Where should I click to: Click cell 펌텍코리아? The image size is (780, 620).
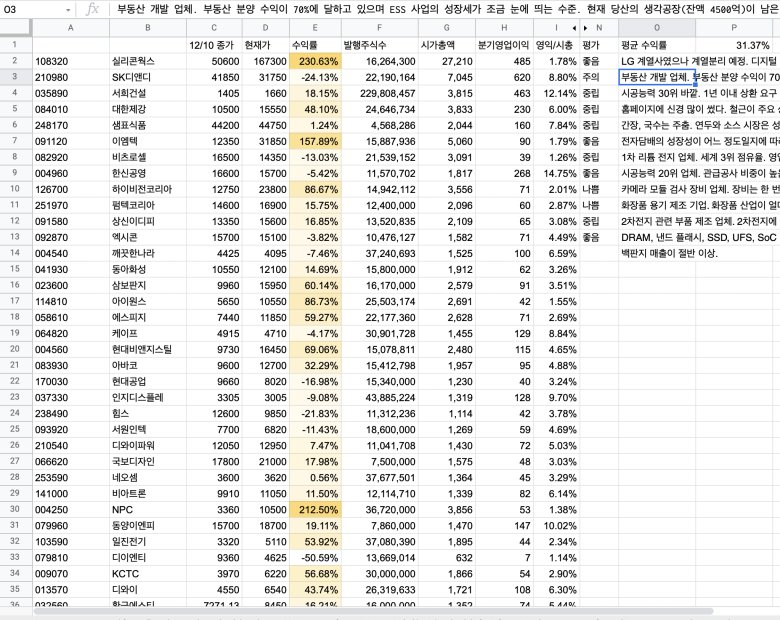[148, 205]
